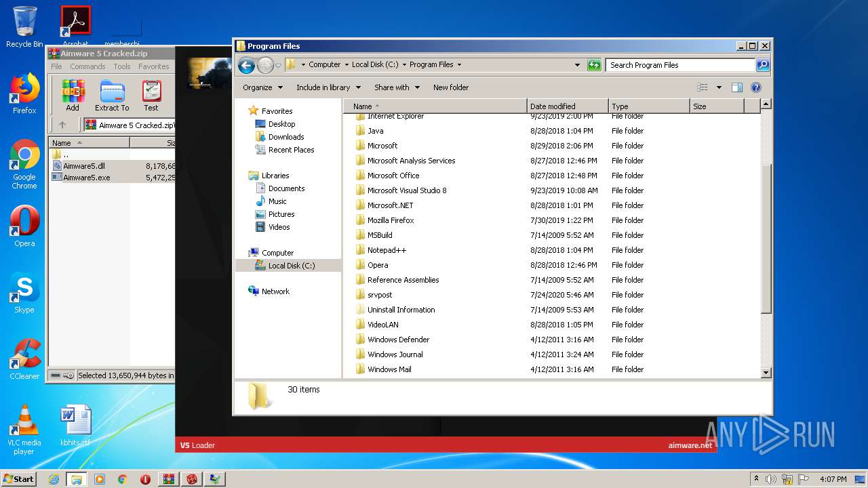
Task: Open the views options dropdown arrow
Action: click(x=719, y=87)
